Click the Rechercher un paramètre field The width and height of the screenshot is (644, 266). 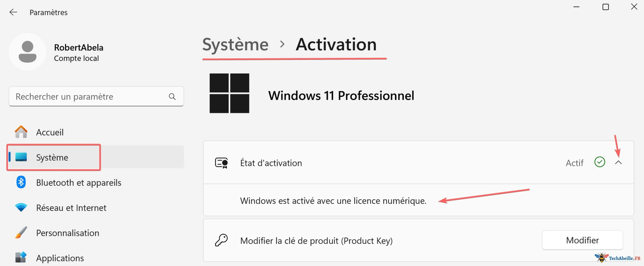91,96
